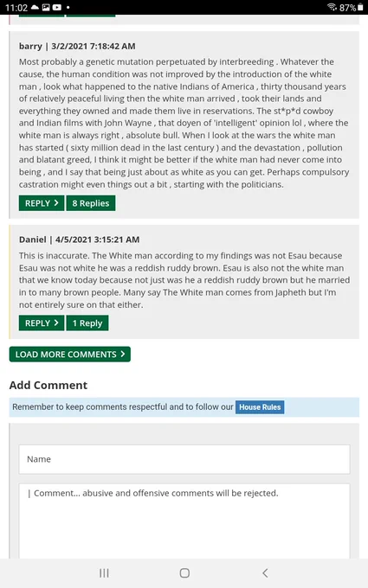Click into the Comment text area
This screenshot has height=588, width=368.
point(184,521)
